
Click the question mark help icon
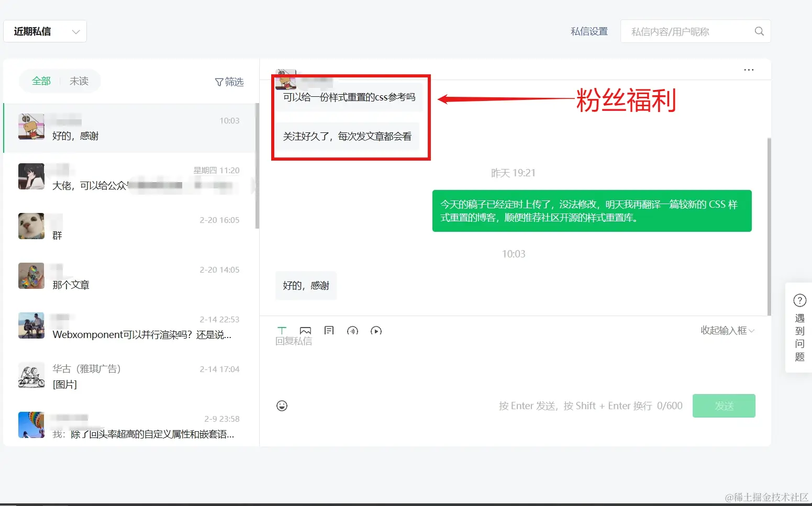[x=800, y=300]
